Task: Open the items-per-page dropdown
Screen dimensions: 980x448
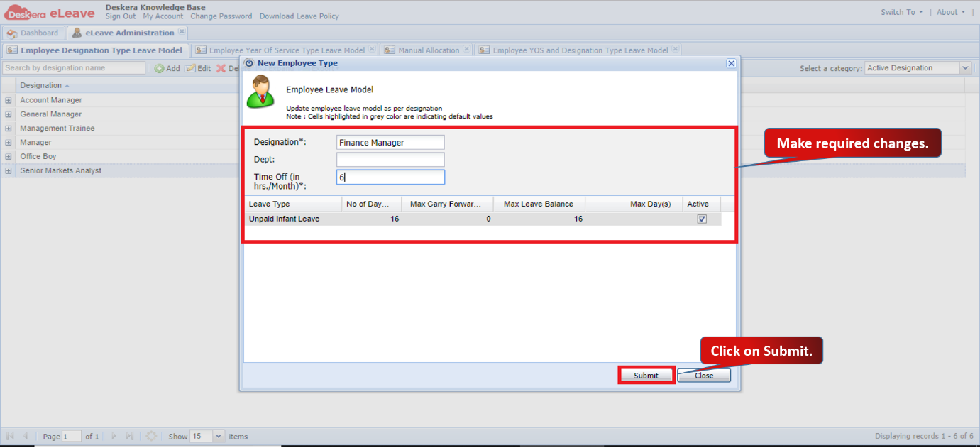Action: tap(218, 436)
